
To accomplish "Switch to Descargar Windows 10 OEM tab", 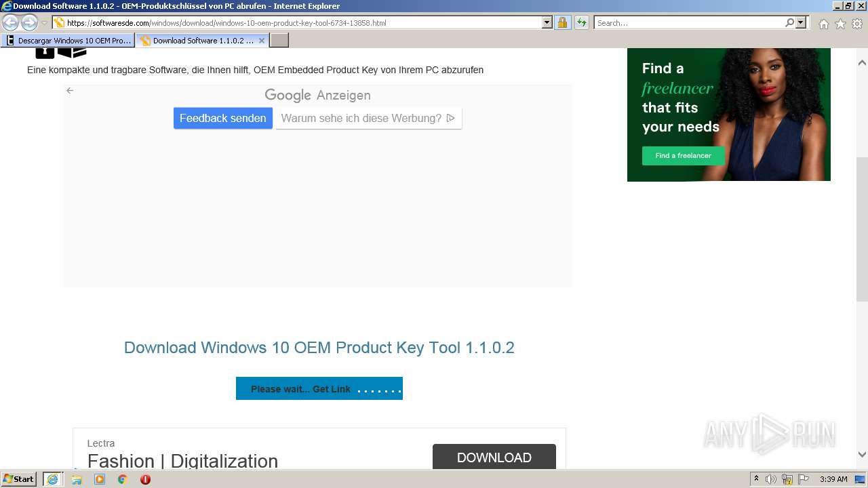I will pos(68,41).
